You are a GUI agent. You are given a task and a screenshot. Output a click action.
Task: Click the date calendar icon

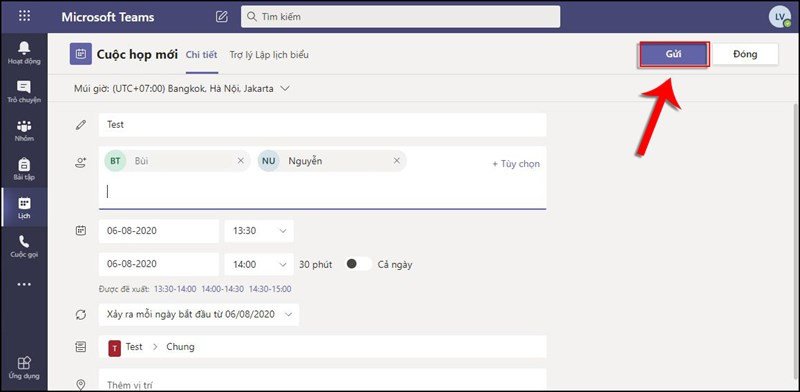click(81, 231)
